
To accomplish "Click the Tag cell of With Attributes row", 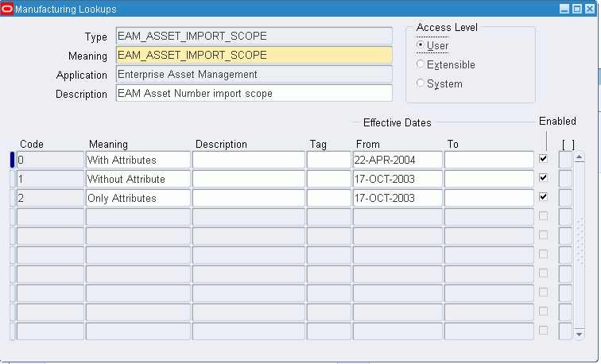I will click(329, 160).
